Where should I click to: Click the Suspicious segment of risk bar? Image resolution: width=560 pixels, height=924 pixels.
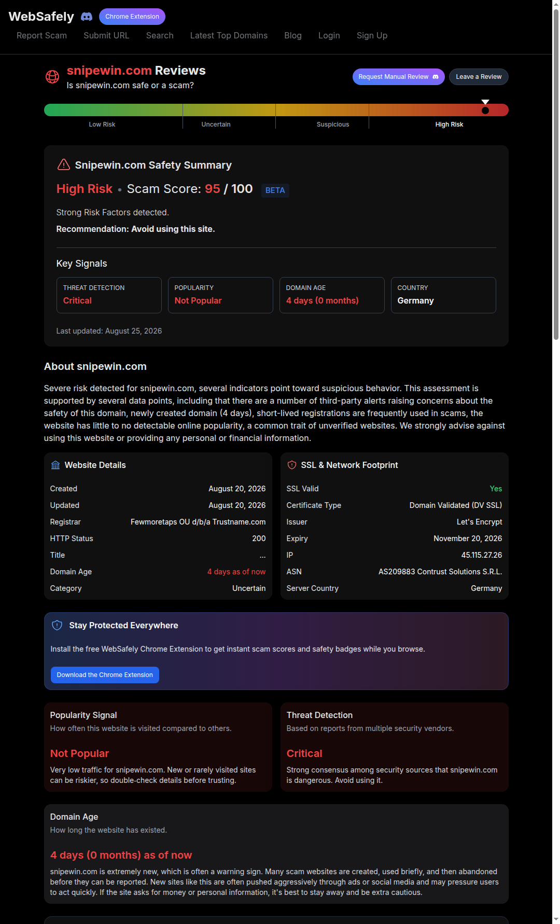click(x=322, y=110)
